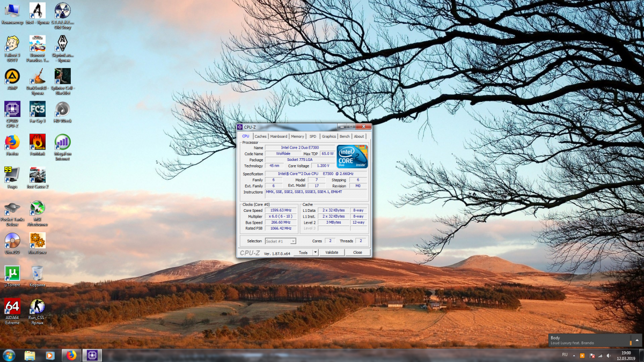644x362 pixels.
Task: Click the Package value Socket 775 LGA
Action: 300,160
